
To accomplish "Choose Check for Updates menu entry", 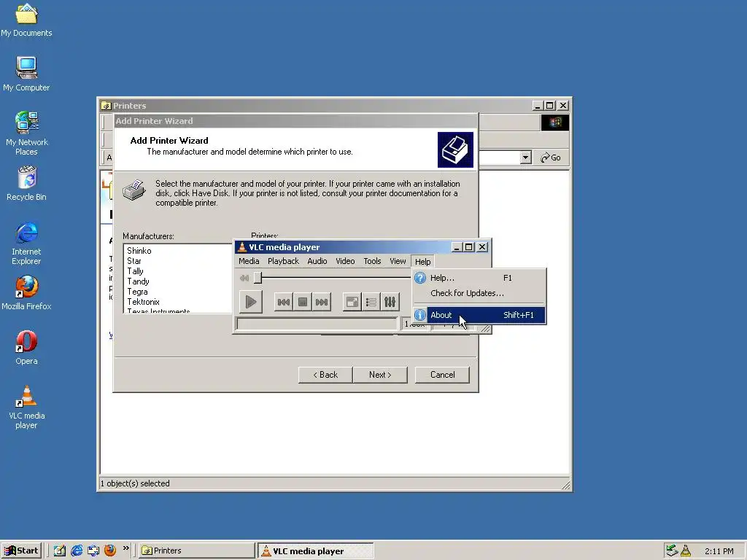I will (x=479, y=293).
